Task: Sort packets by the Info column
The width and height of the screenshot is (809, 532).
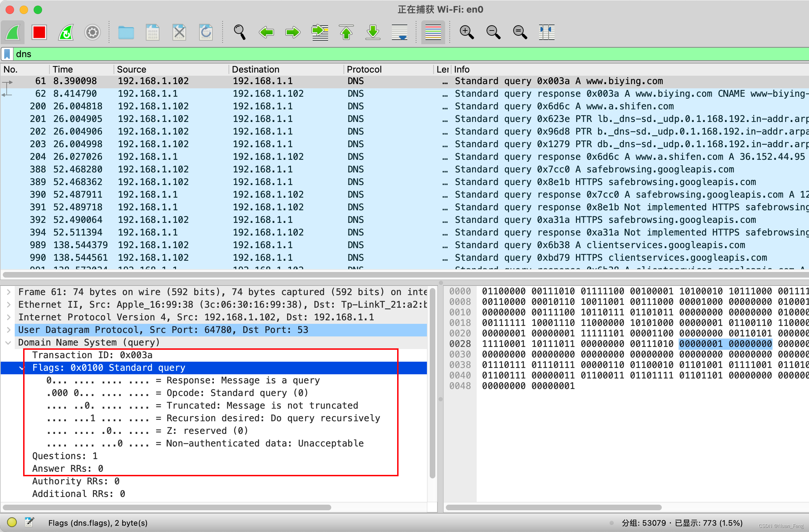Action: click(x=630, y=69)
